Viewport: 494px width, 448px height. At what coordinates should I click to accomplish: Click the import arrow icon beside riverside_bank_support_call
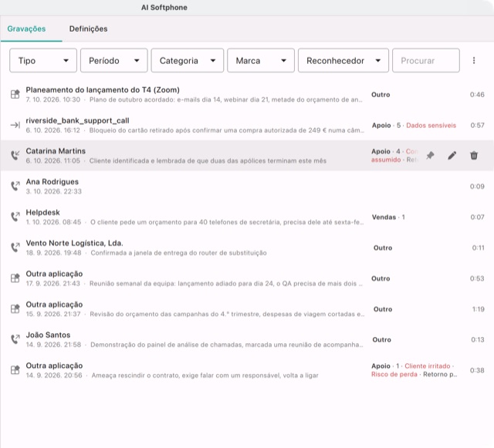click(15, 125)
